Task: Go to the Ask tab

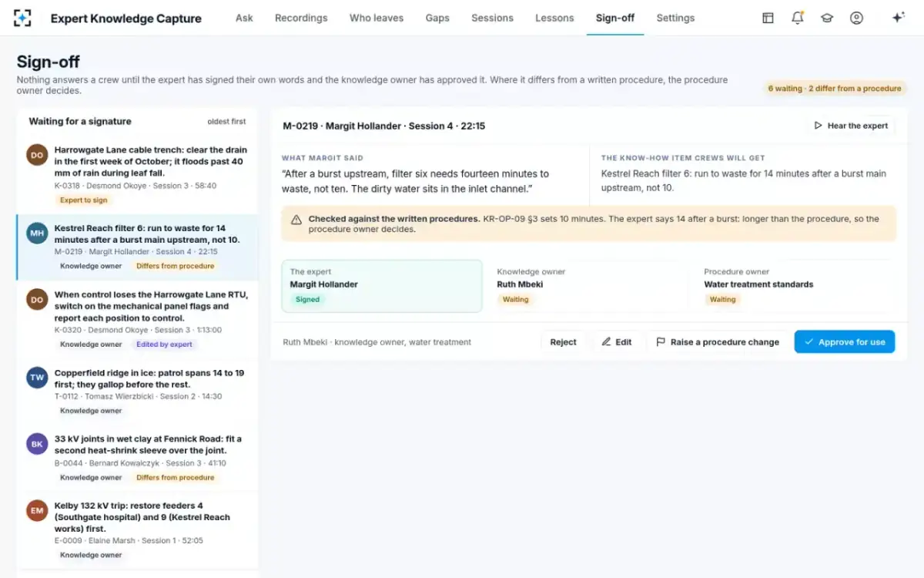Action: [x=244, y=18]
